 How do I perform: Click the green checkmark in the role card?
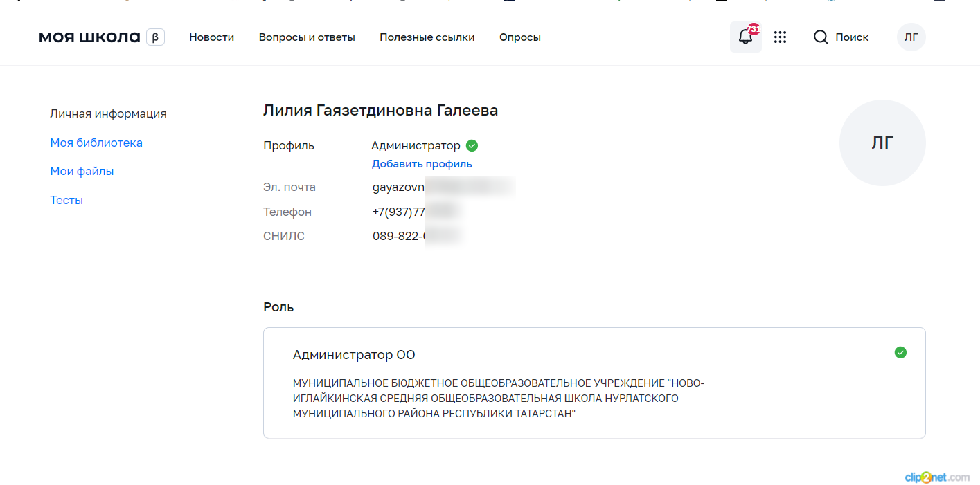pos(900,353)
